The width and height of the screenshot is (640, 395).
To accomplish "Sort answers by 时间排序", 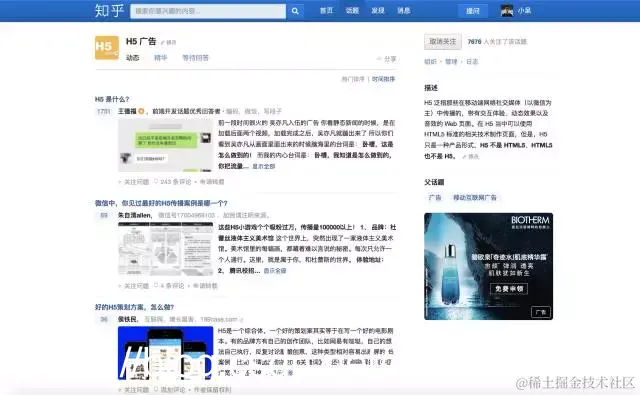I will pos(383,79).
